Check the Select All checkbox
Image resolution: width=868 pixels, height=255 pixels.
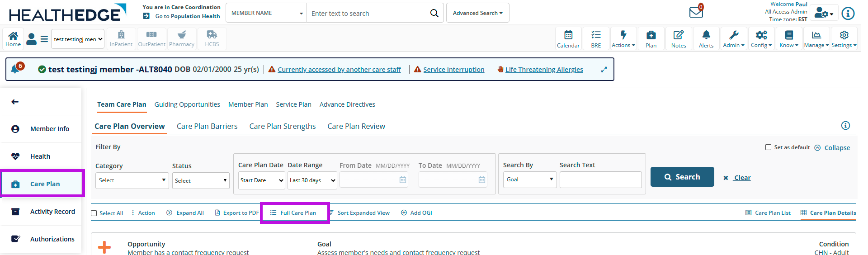pyautogui.click(x=94, y=213)
